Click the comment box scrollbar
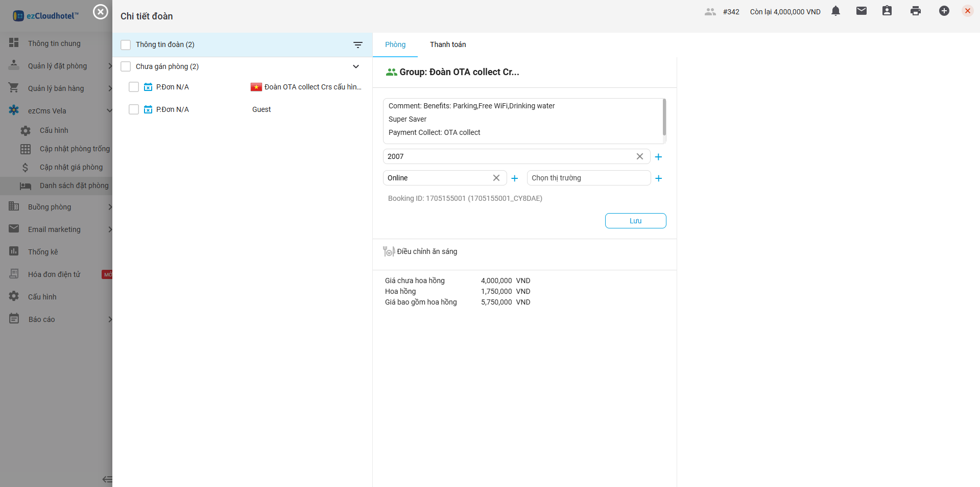Screen dimensions: 980x487 coord(664,118)
